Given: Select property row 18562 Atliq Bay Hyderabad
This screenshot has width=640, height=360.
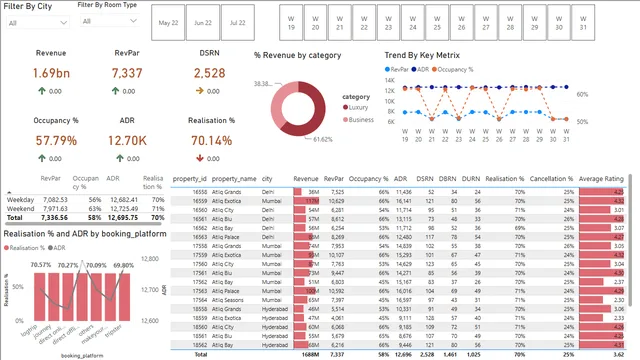Looking at the screenshot, I should 398,345.
